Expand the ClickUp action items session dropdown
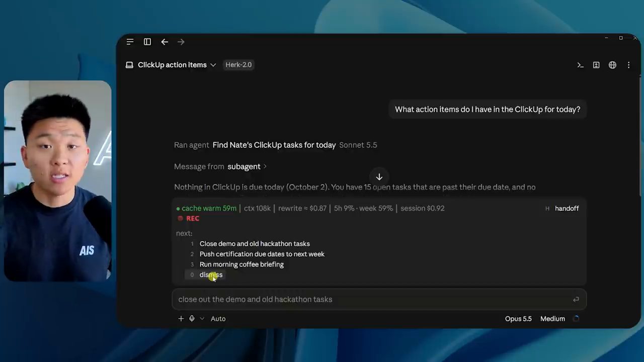 [x=213, y=65]
